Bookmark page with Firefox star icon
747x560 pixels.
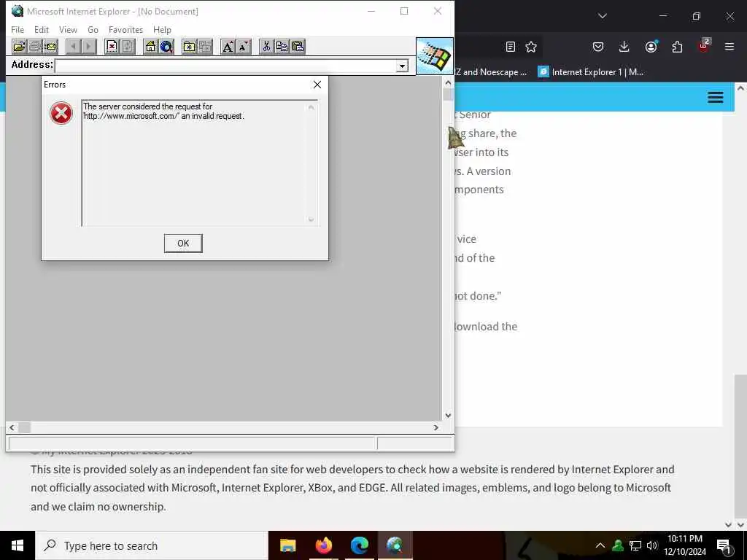click(x=531, y=47)
